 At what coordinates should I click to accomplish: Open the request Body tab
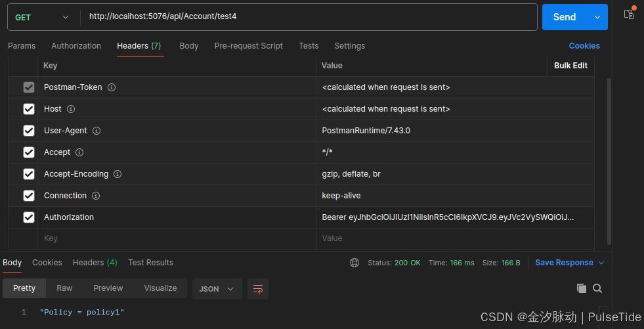pos(189,46)
